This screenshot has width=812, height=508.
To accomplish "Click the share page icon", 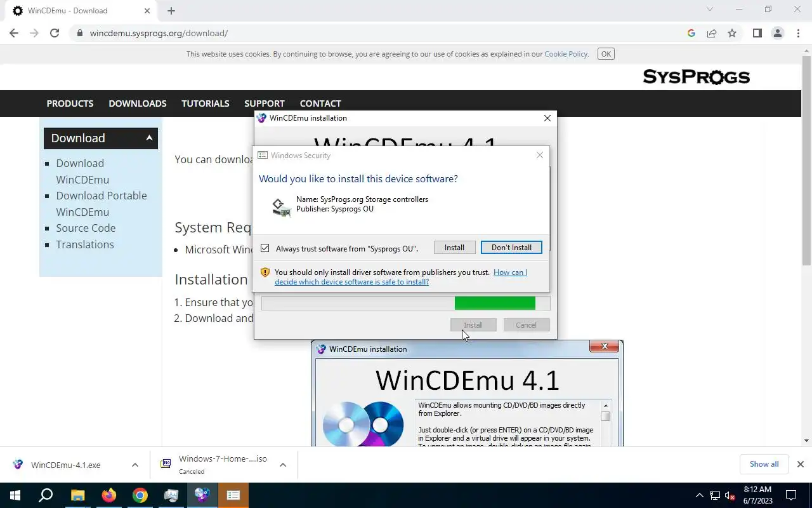I will point(712,33).
